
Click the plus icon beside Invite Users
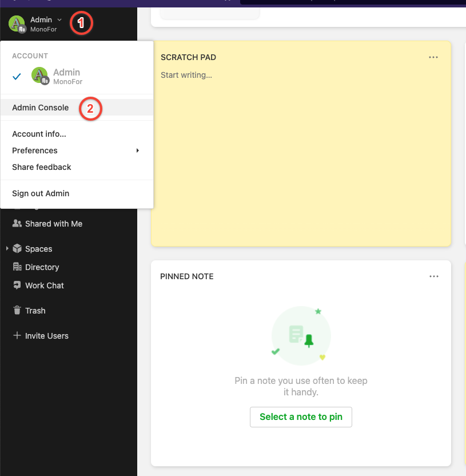[x=17, y=336]
